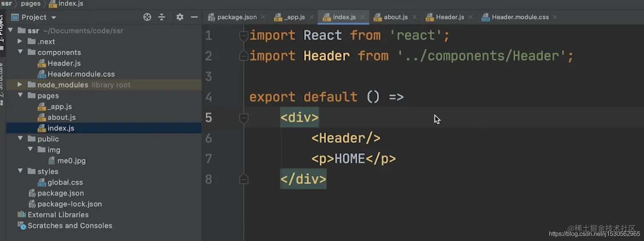Click the .next folder name
The width and height of the screenshot is (644, 241).
pyautogui.click(x=46, y=41)
